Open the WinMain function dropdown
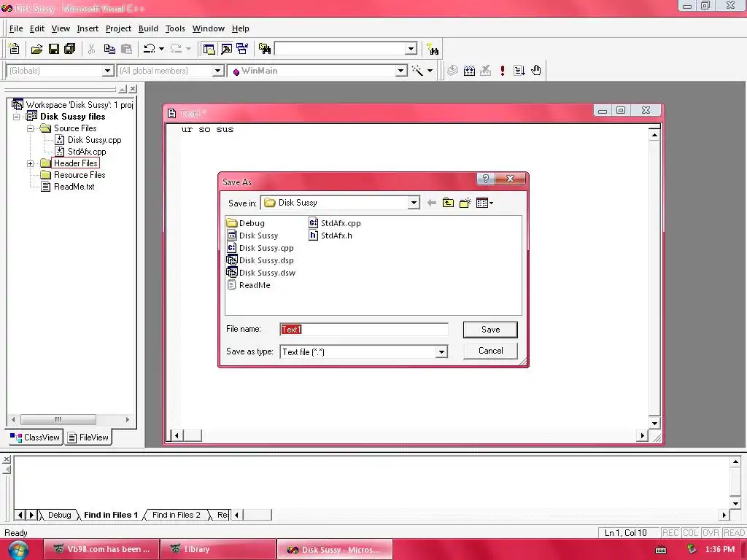Viewport: 747px width, 560px height. point(401,71)
